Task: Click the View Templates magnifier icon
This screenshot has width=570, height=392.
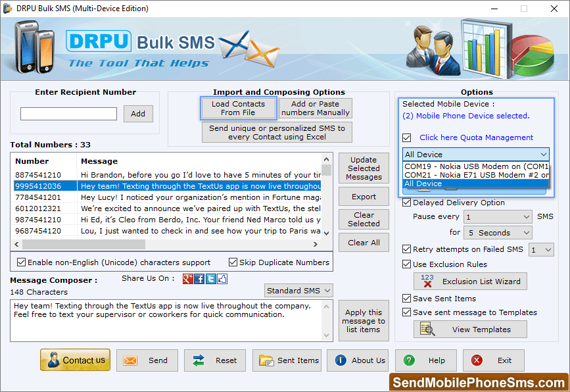Action: (427, 329)
